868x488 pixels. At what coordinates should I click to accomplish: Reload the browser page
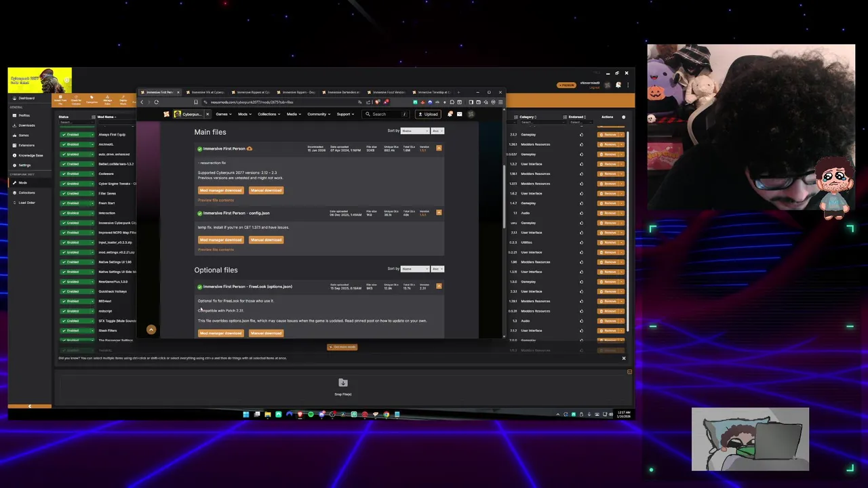pos(156,102)
